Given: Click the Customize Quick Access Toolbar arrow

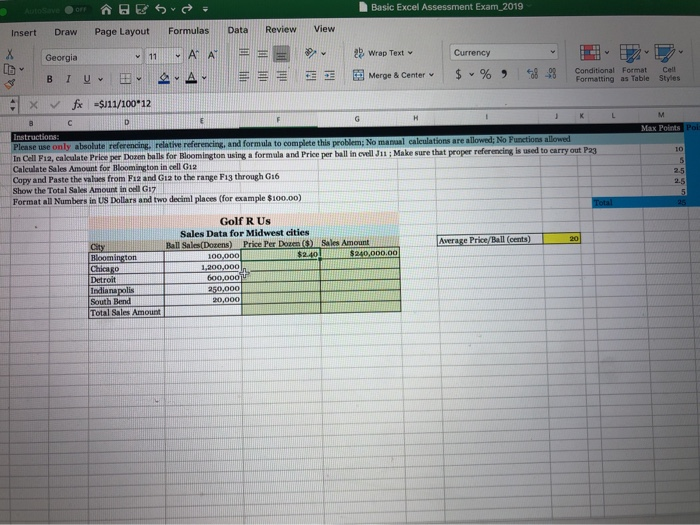Looking at the screenshot, I should [205, 9].
